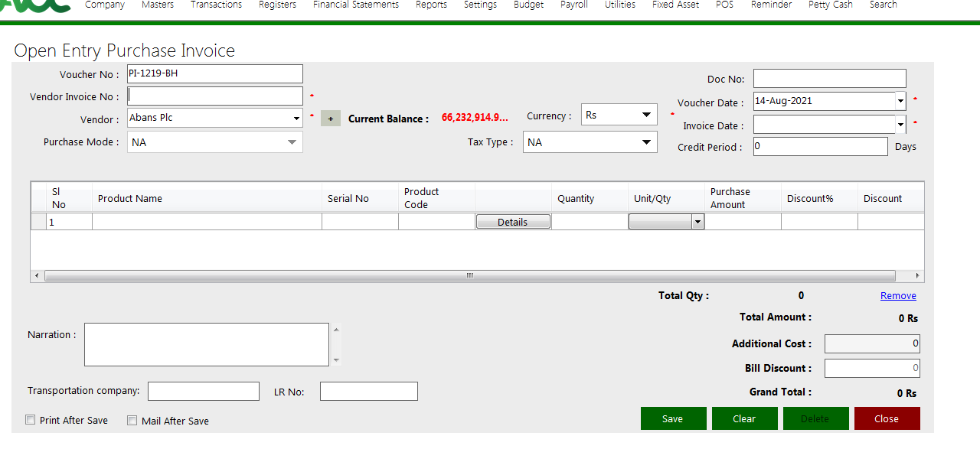Viewport: 980px width, 462px height.
Task: Click the Details button in row 1
Action: point(513,222)
